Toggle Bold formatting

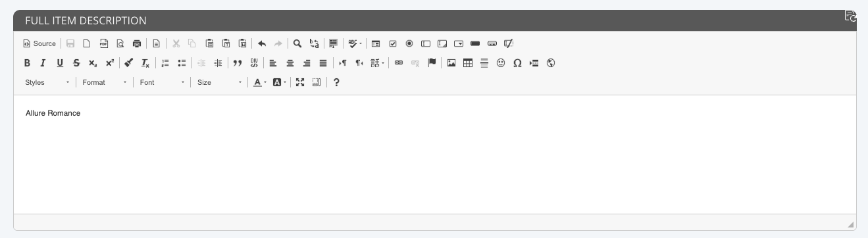[x=27, y=63]
